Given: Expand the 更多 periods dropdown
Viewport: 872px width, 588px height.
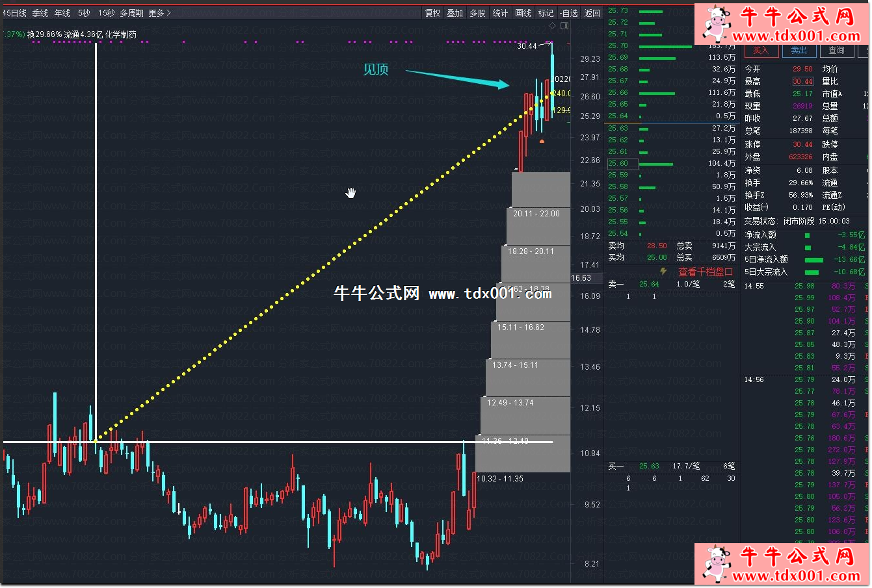Looking at the screenshot, I should pyautogui.click(x=159, y=13).
